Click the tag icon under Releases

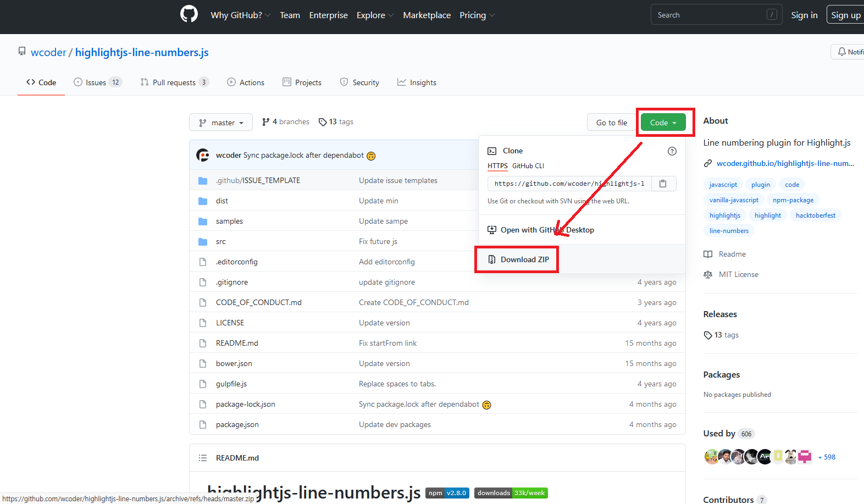click(708, 335)
